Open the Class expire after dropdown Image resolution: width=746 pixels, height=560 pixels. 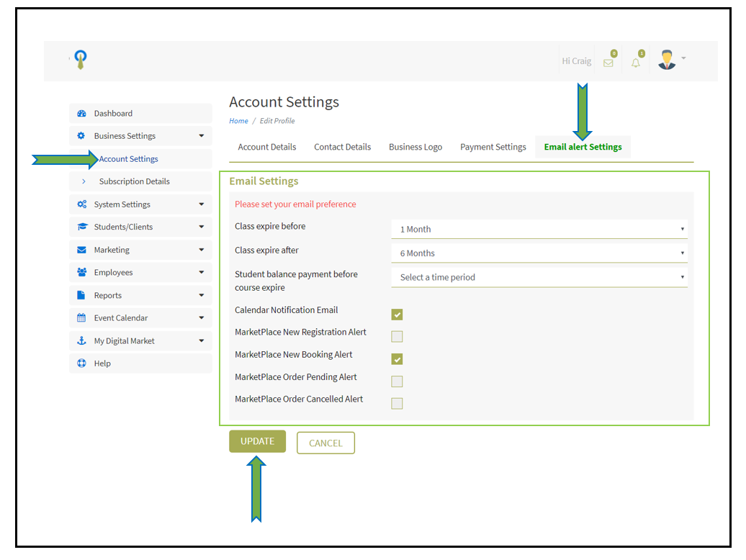[539, 253]
